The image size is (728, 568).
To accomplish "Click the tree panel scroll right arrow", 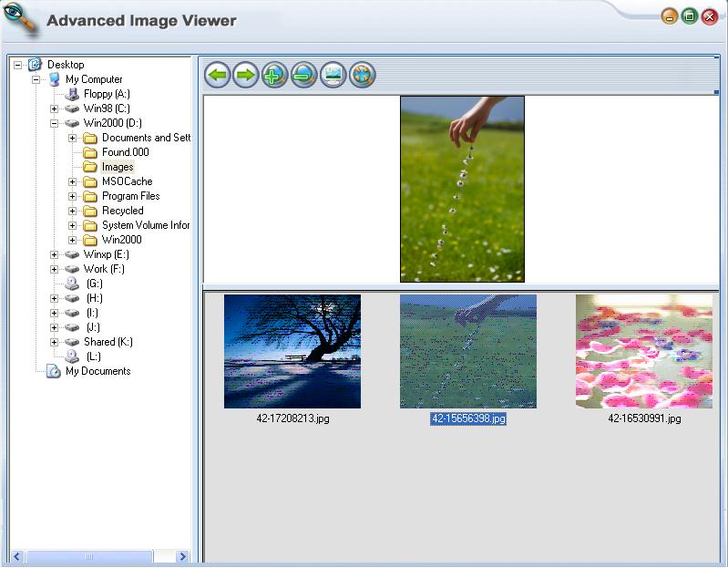I will click(182, 556).
